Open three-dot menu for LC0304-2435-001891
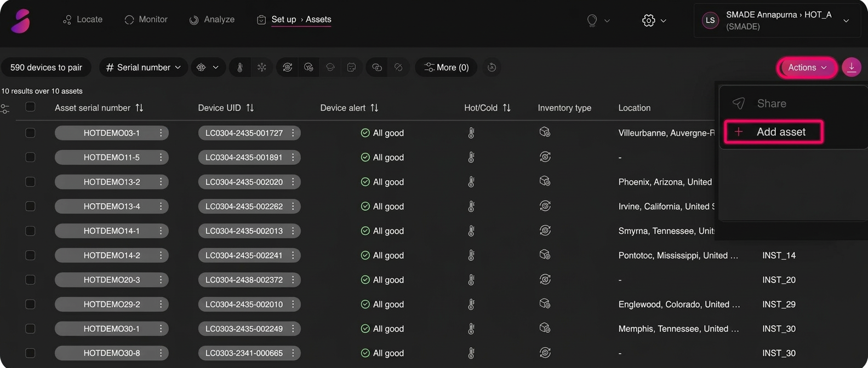Screen dimensions: 868x368 pyautogui.click(x=293, y=157)
